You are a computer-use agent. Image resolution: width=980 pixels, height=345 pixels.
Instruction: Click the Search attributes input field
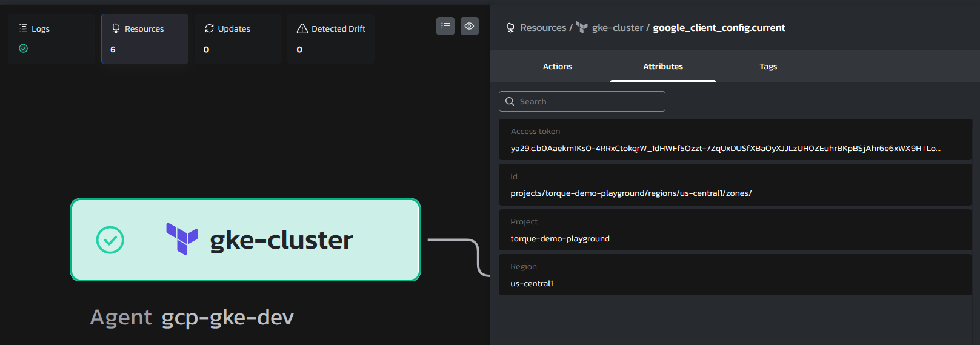click(x=588, y=101)
